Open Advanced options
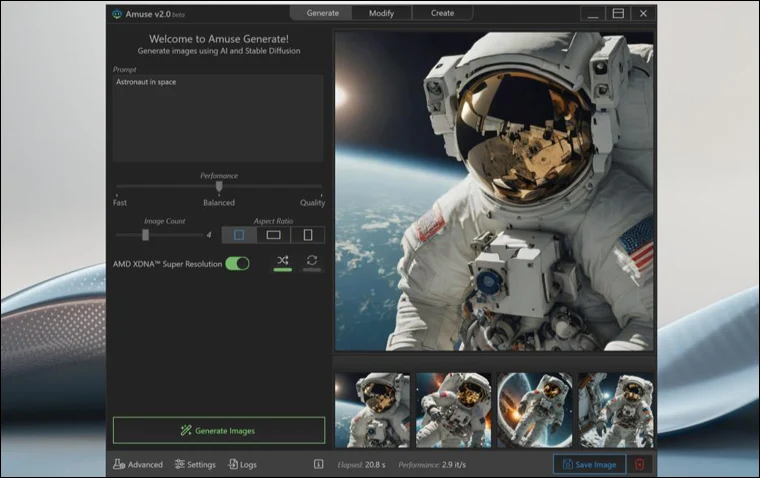The width and height of the screenshot is (760, 478). click(x=138, y=464)
